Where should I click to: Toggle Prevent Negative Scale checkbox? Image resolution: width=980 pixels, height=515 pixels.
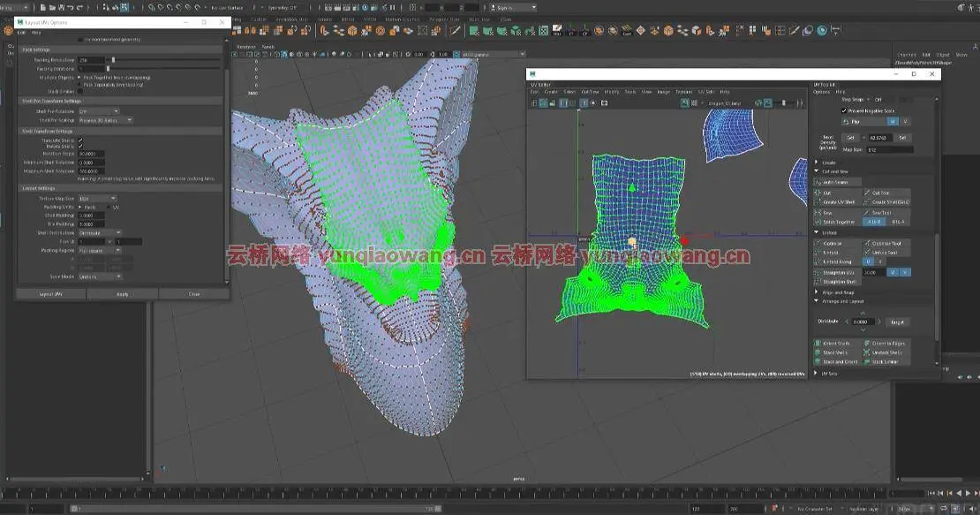(844, 110)
